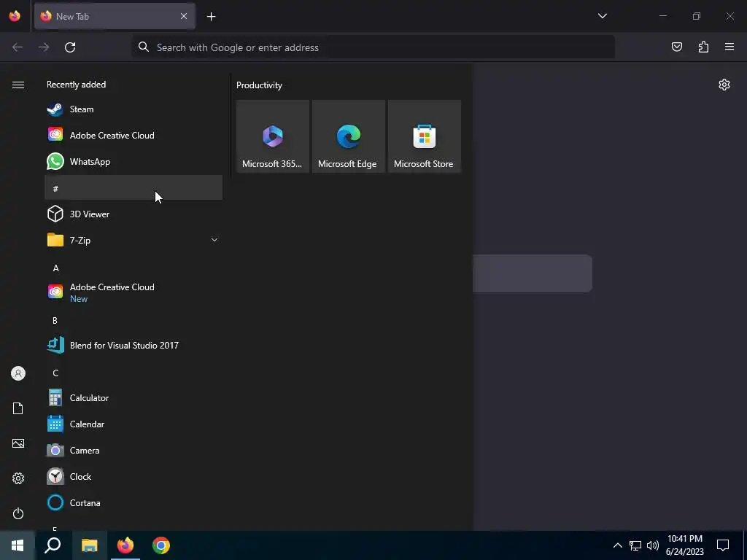Open the taskbar clock and date
The width and height of the screenshot is (747, 560).
[684, 545]
